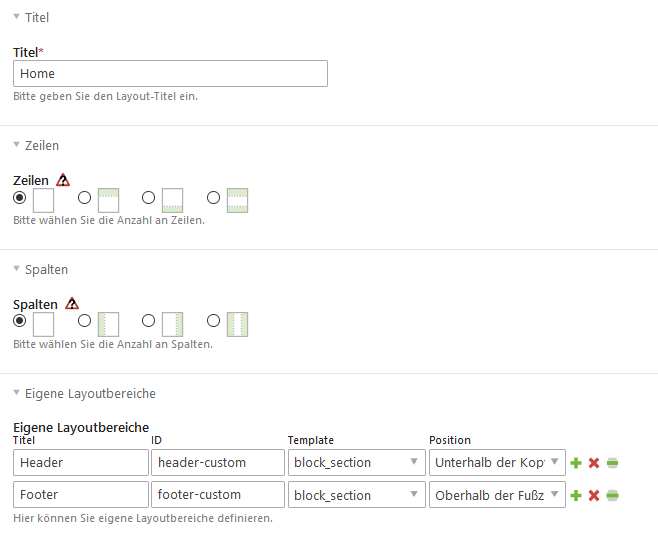
Task: Open Position dropdown showing Unterhalb der Kopfzeile
Action: click(496, 463)
